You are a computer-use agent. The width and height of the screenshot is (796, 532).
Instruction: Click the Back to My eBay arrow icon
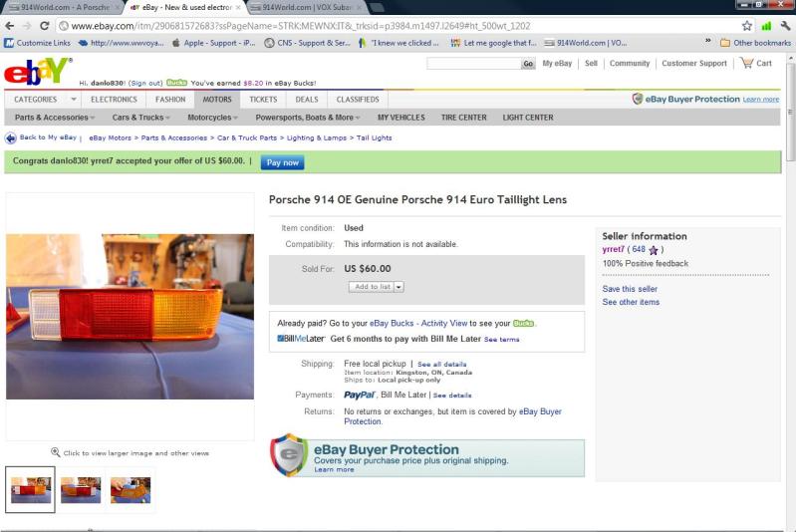10,138
